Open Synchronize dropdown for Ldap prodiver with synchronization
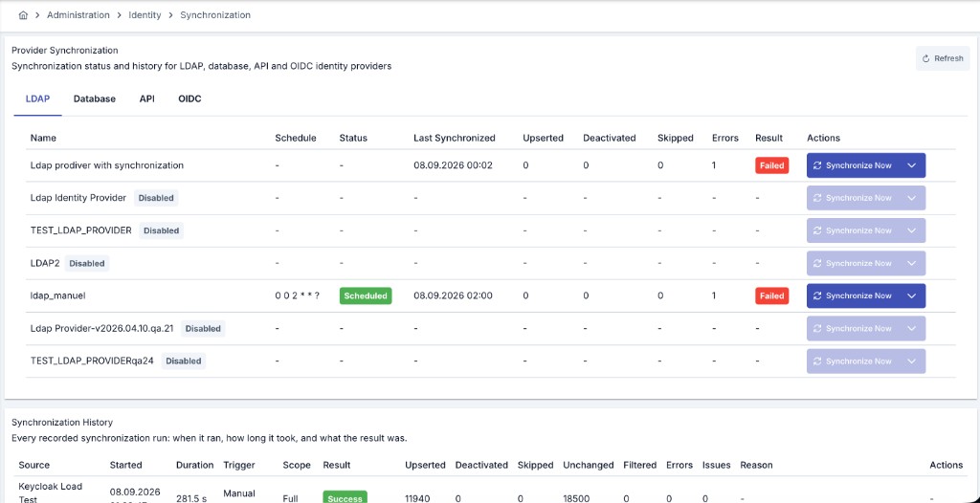980x503 pixels. coord(912,165)
